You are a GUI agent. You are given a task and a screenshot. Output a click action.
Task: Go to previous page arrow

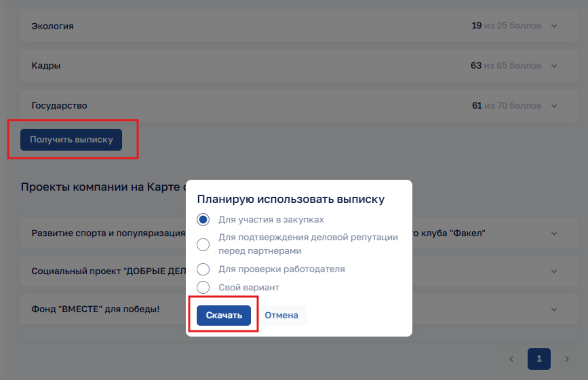tap(511, 359)
